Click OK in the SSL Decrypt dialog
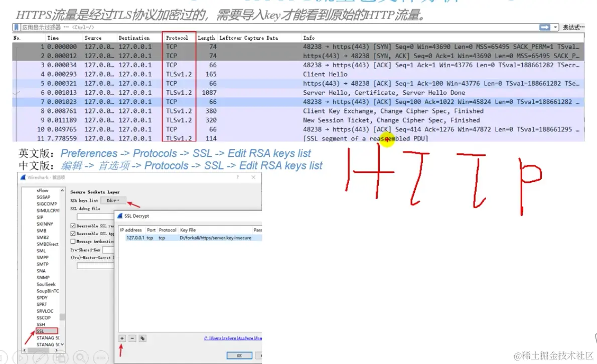The width and height of the screenshot is (597, 364). coord(239,355)
